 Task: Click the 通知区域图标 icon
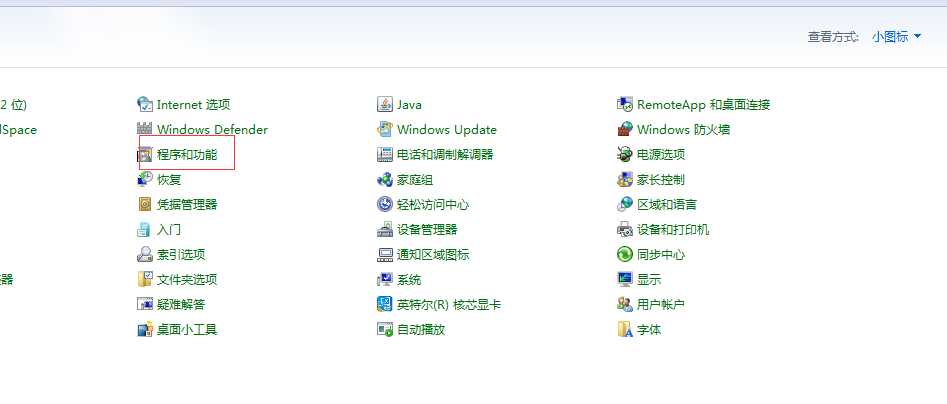coord(385,254)
